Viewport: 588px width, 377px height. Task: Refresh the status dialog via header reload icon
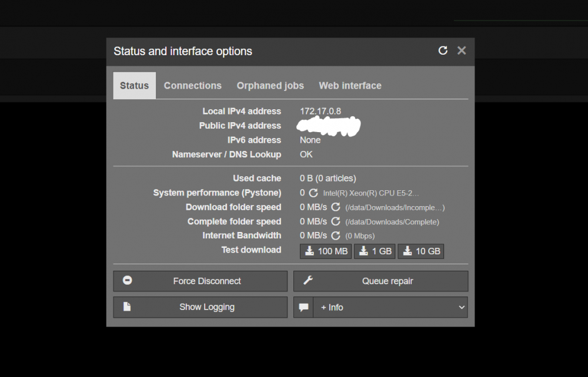tap(443, 51)
